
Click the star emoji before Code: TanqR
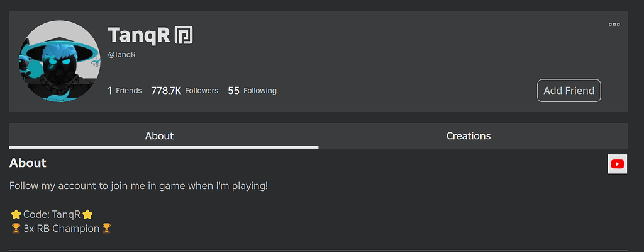coord(16,215)
